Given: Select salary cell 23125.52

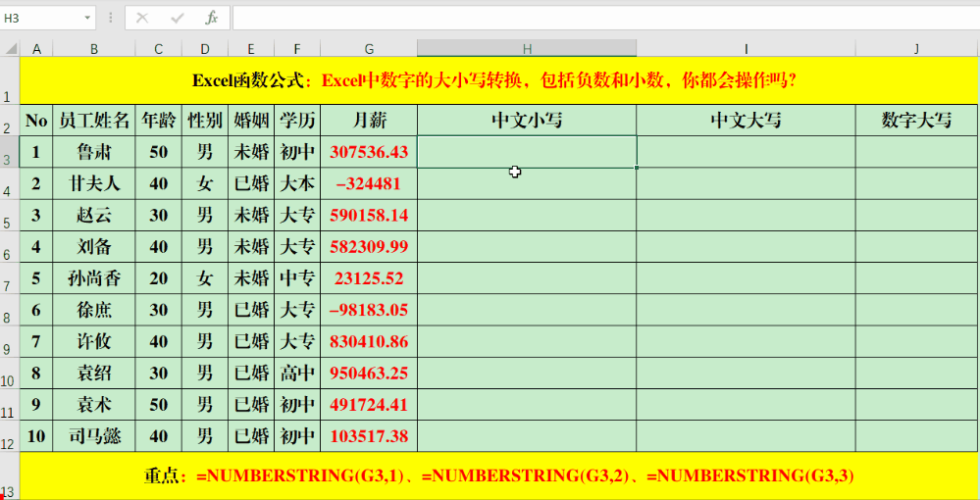Looking at the screenshot, I should (369, 278).
